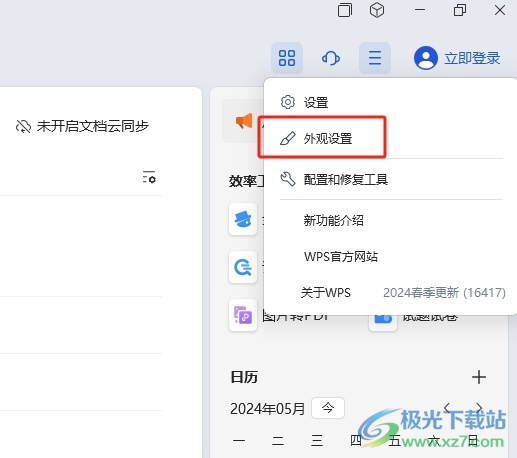
Task: Select 关于WPS menu entry
Action: 325,293
